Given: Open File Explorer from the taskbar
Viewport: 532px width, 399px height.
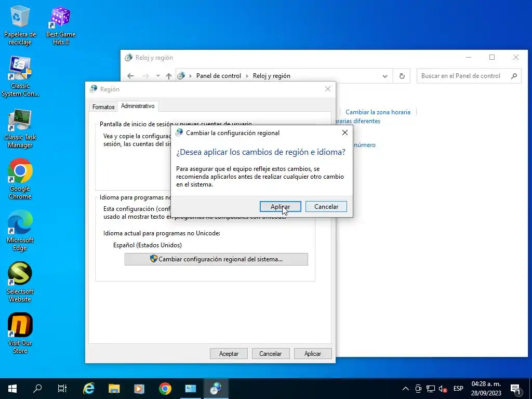Looking at the screenshot, I should (x=114, y=389).
